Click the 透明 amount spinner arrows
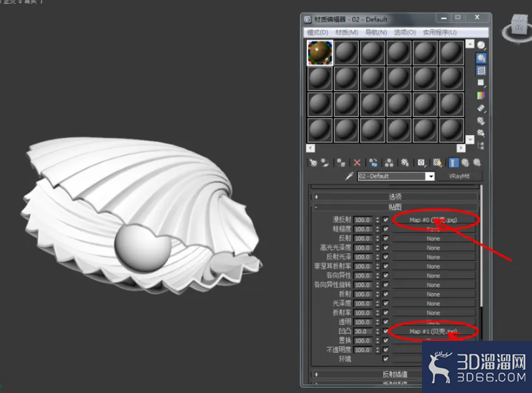Screen dimensions: 532x393 378,322
